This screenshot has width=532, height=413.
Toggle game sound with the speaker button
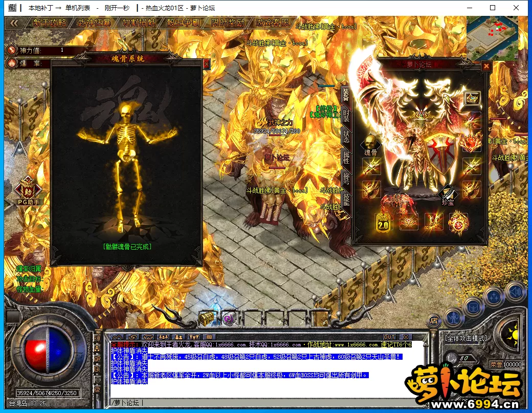tap(516, 292)
